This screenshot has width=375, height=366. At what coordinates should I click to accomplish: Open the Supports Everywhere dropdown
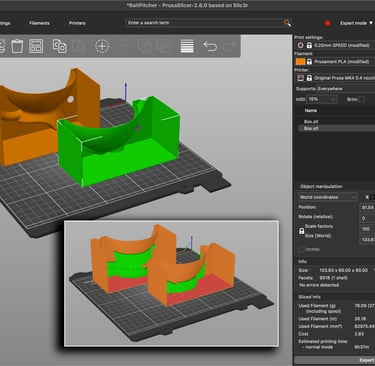point(345,89)
